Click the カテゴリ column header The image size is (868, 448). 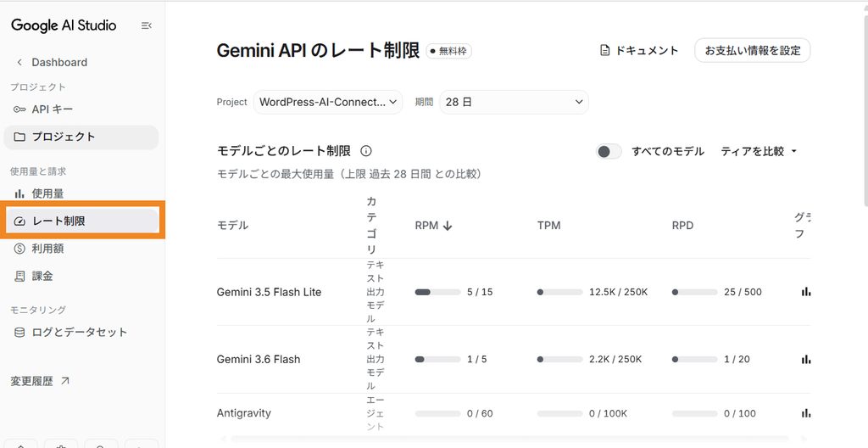[371, 225]
